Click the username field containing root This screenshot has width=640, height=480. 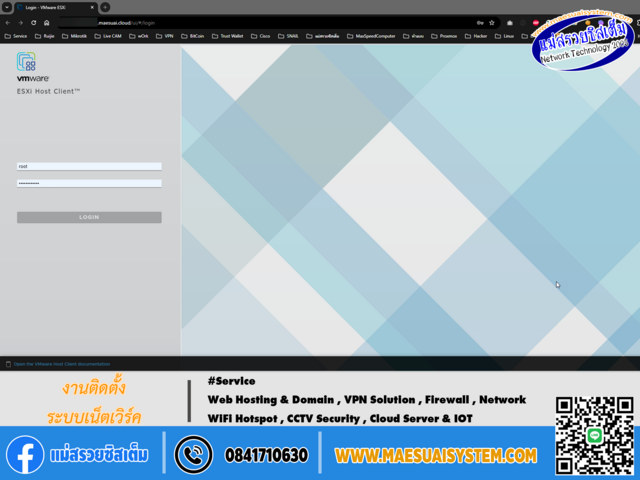(89, 166)
